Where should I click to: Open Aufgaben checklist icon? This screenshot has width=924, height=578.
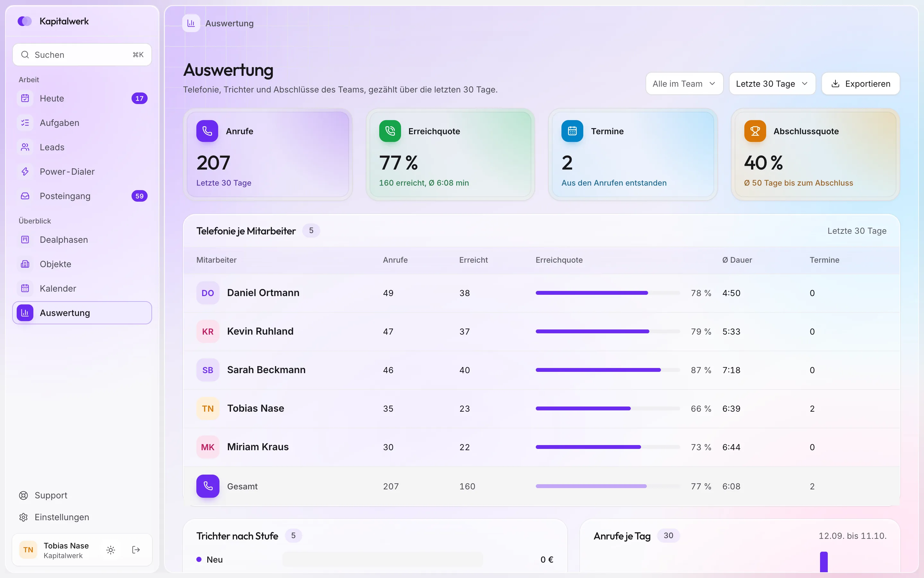tap(25, 123)
